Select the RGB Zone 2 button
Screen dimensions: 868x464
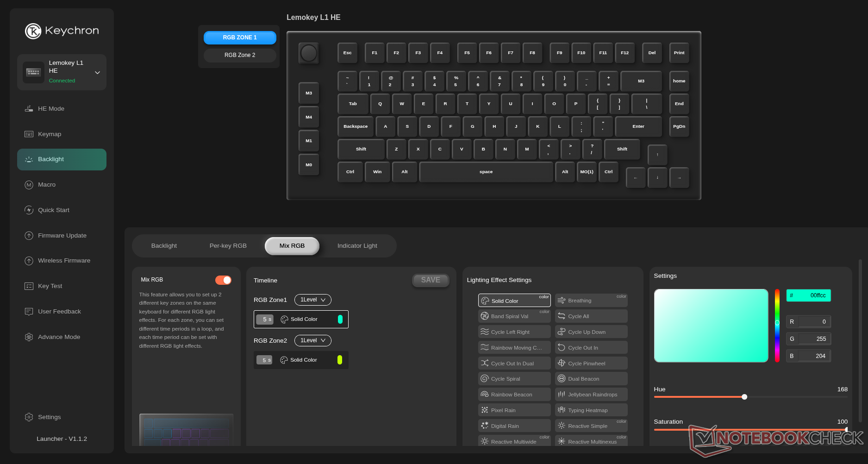pyautogui.click(x=240, y=55)
